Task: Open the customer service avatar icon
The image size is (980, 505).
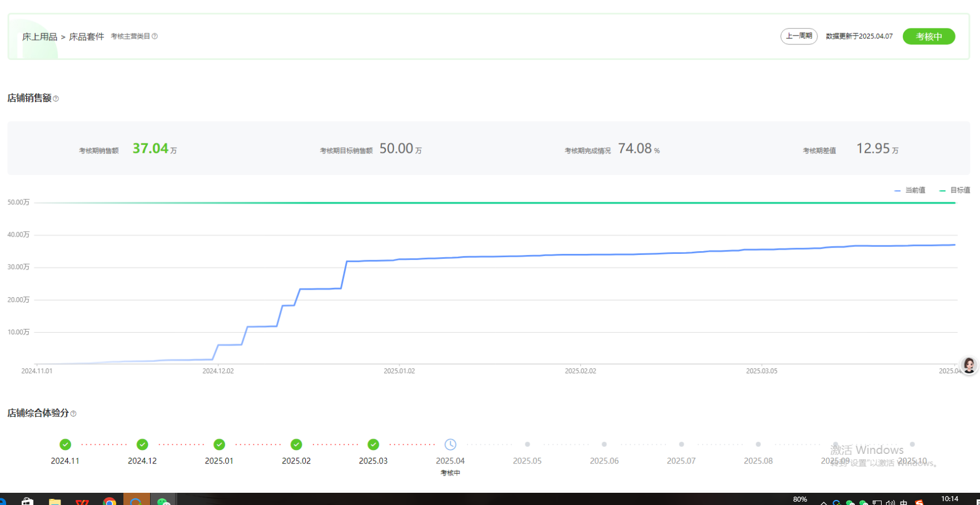Action: (969, 365)
